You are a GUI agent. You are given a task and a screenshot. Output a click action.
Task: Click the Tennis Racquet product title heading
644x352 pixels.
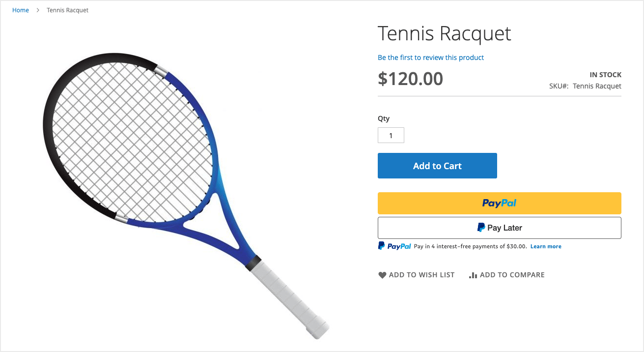(x=445, y=33)
